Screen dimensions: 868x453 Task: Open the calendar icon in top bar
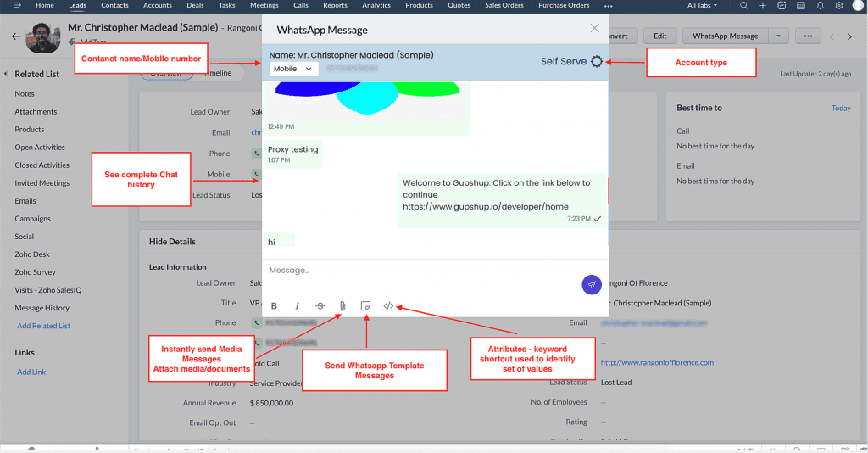coord(801,6)
